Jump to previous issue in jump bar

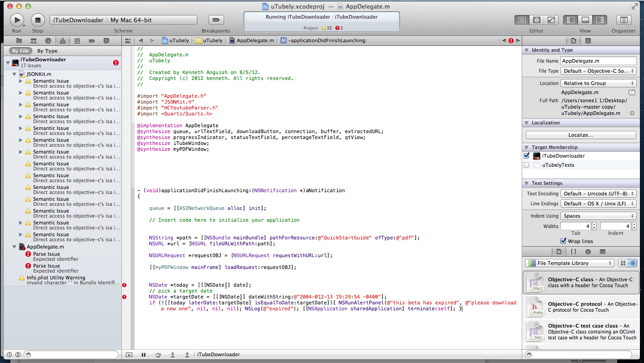(x=504, y=40)
